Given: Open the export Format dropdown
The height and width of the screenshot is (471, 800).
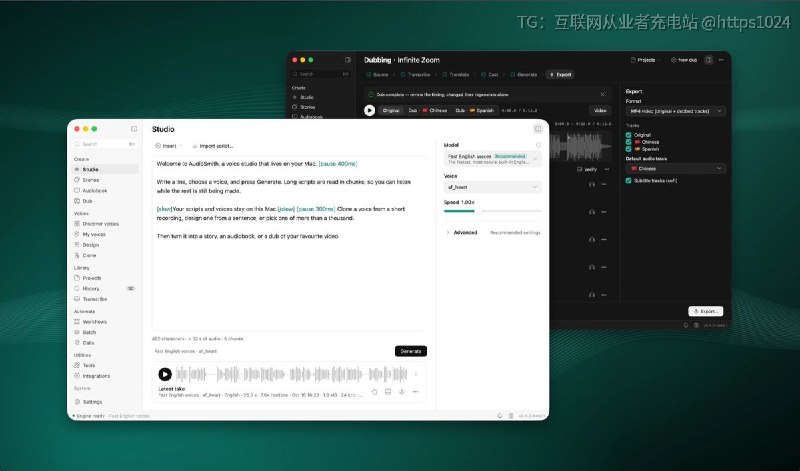Looking at the screenshot, I should 676,111.
